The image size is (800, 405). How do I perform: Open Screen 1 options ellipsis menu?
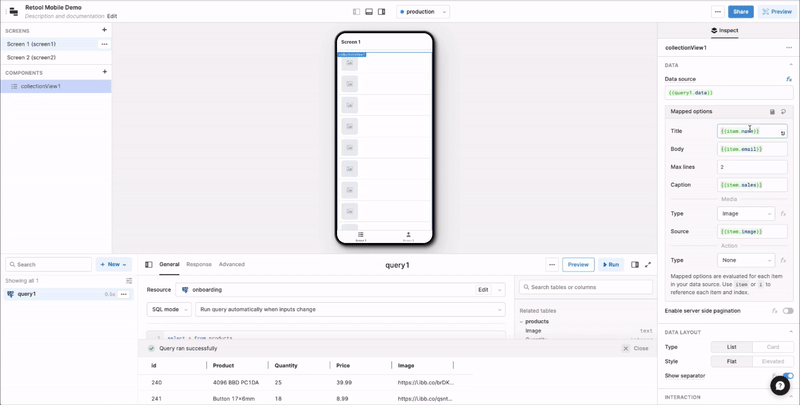tap(104, 44)
